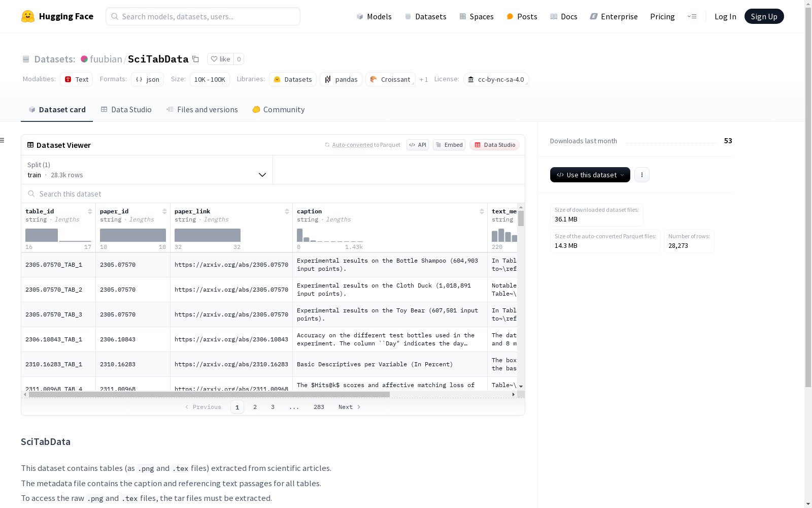
Task: Expand the Use this dataset dropdown
Action: click(590, 175)
